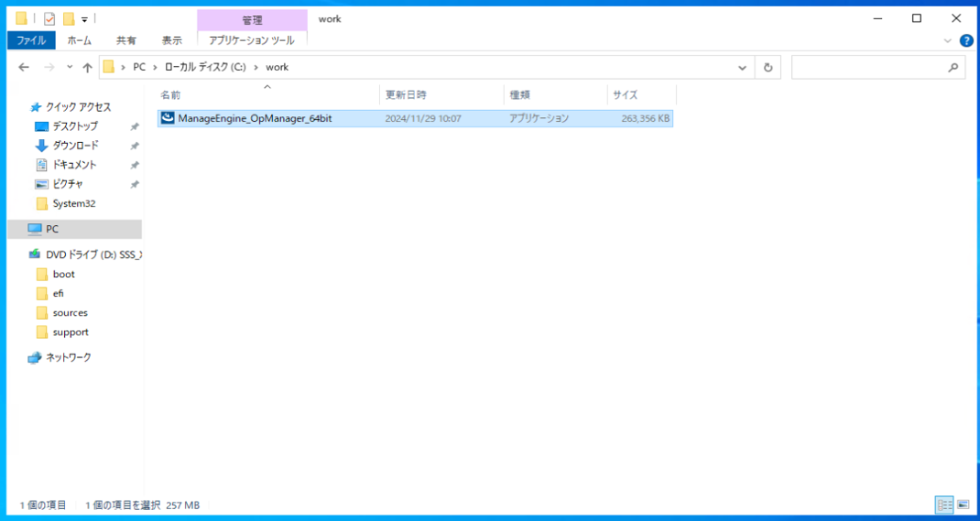The height and width of the screenshot is (521, 980).
Task: Open the ホーム ribbon tab
Action: coord(80,40)
